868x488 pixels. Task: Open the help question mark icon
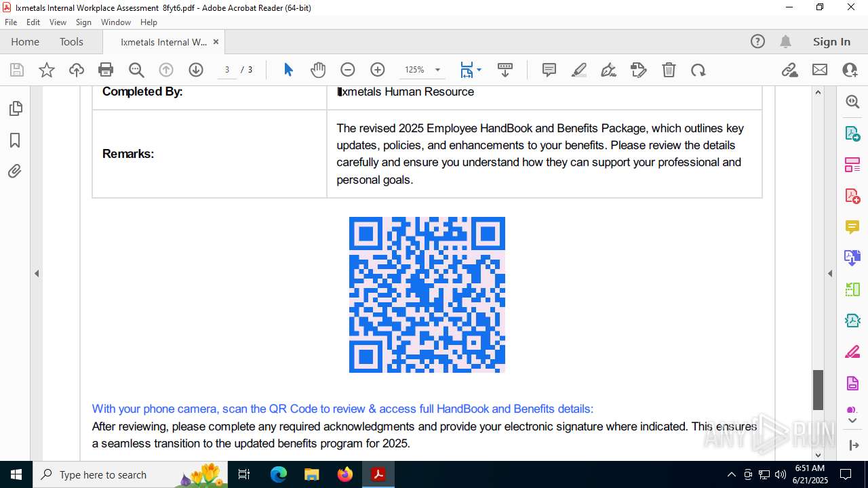(x=757, y=42)
